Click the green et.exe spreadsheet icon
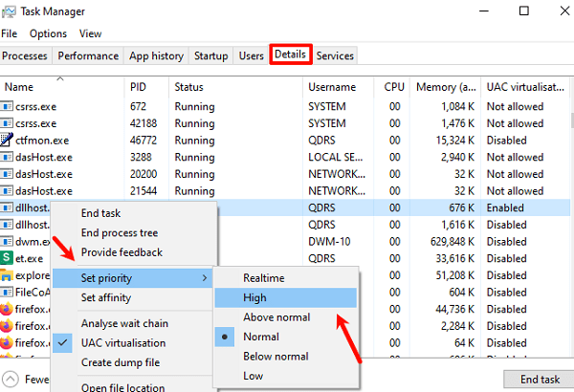Viewport: 574px width, 392px height. pos(7,258)
